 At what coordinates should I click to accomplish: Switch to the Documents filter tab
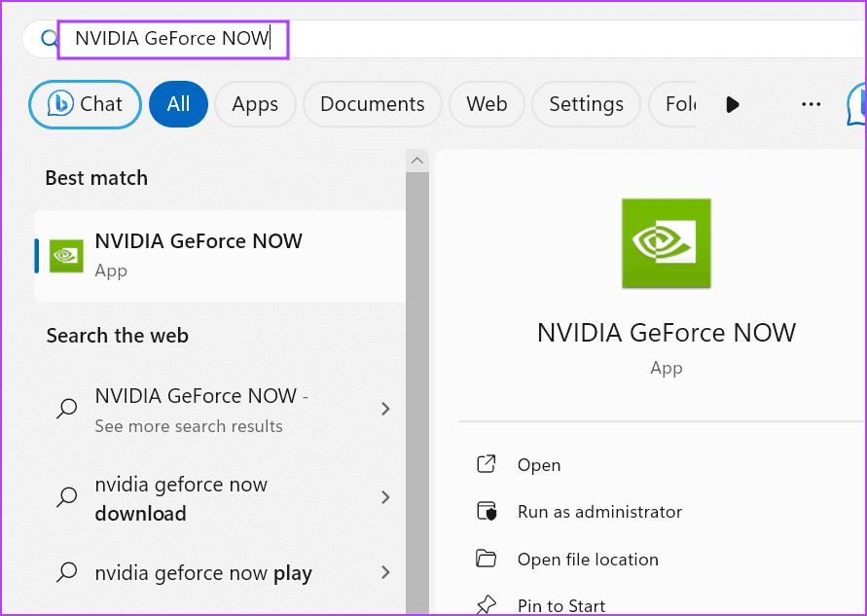372,104
